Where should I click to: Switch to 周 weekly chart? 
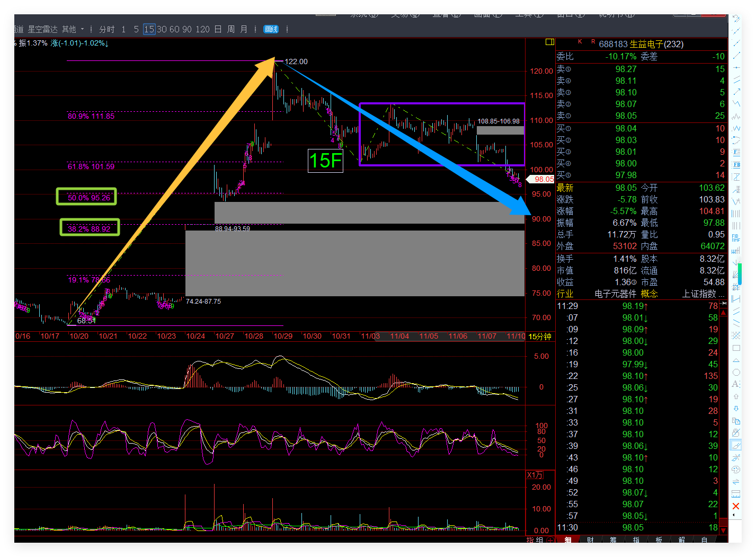click(231, 29)
